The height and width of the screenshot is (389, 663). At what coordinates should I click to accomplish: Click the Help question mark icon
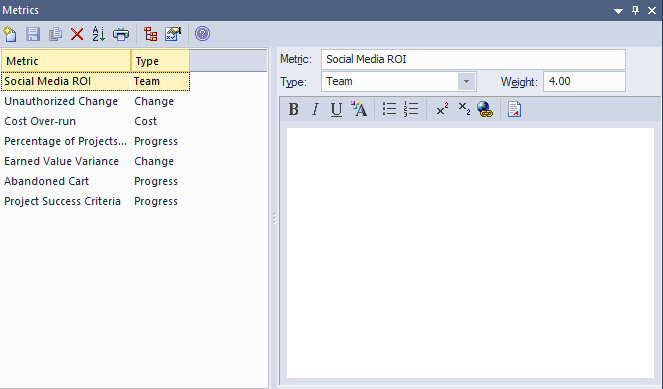tap(203, 33)
